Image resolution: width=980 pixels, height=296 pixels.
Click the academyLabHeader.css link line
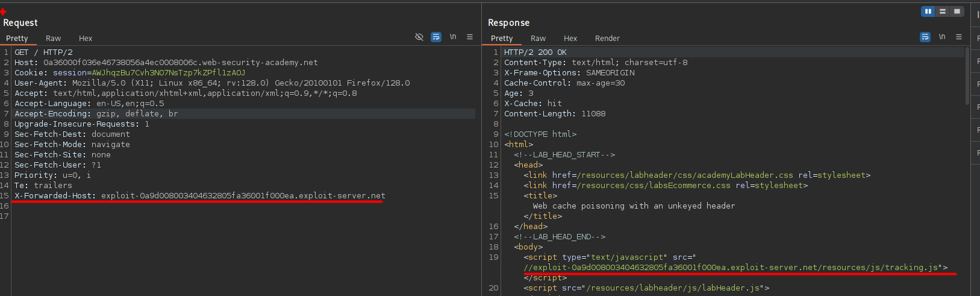697,175
